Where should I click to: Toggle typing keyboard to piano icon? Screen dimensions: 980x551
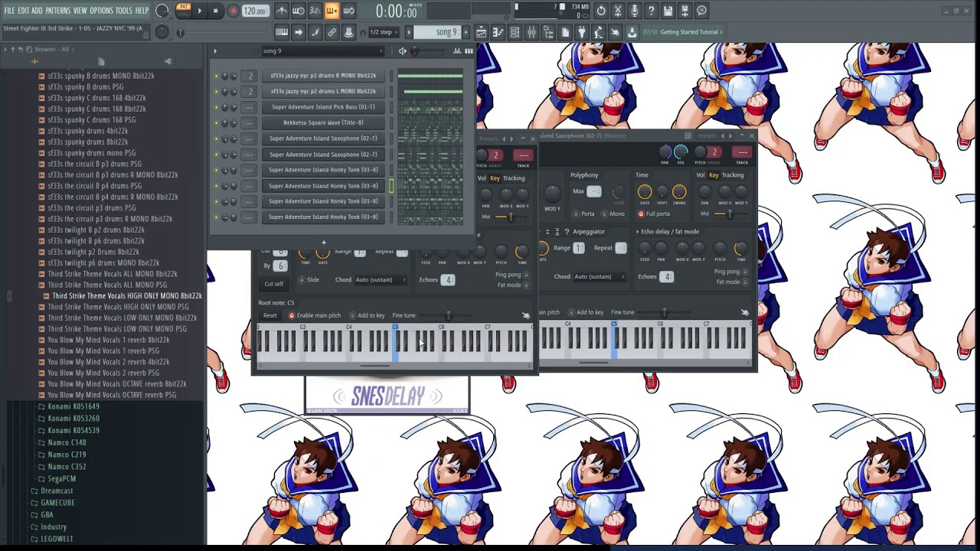282,32
